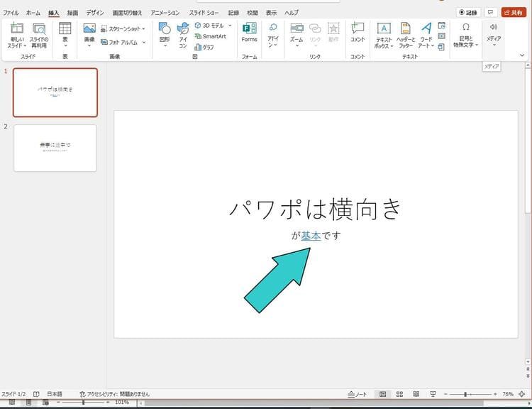The width and height of the screenshot is (532, 409).
Task: Click the 101% zoom slider in the background window
Action: point(84,403)
